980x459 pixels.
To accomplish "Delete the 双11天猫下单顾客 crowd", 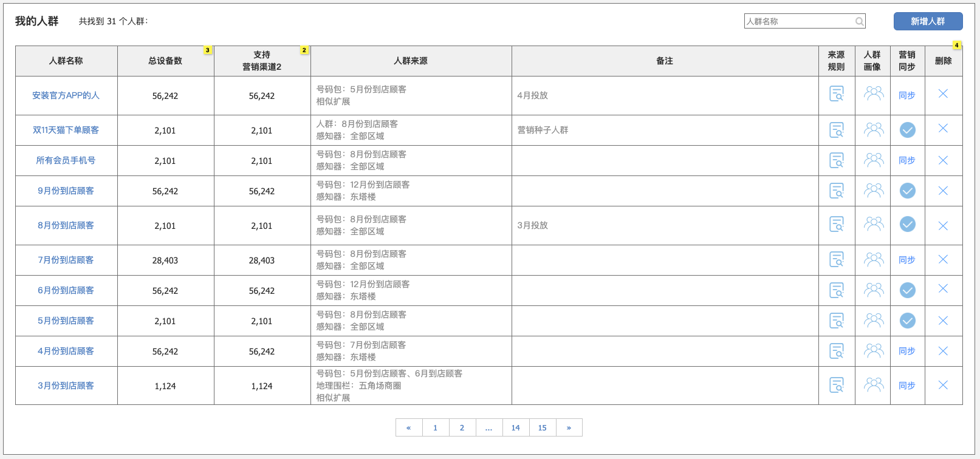I will click(x=943, y=128).
